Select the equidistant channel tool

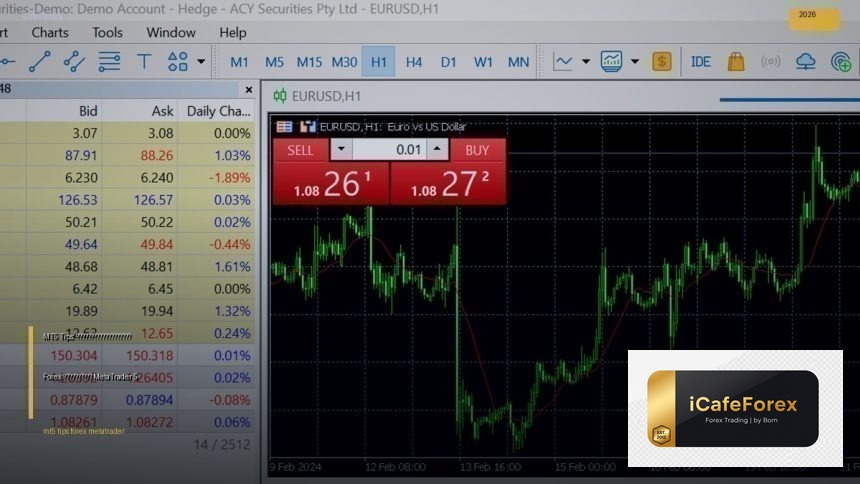[74, 61]
